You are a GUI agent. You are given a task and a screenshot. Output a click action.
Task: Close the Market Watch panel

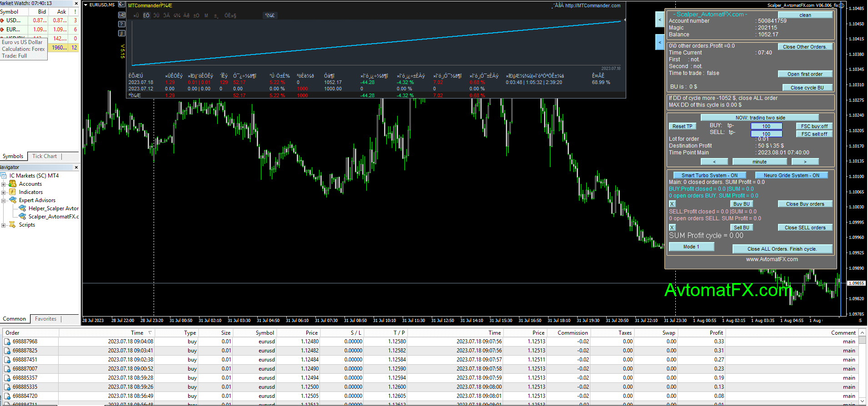point(76,3)
